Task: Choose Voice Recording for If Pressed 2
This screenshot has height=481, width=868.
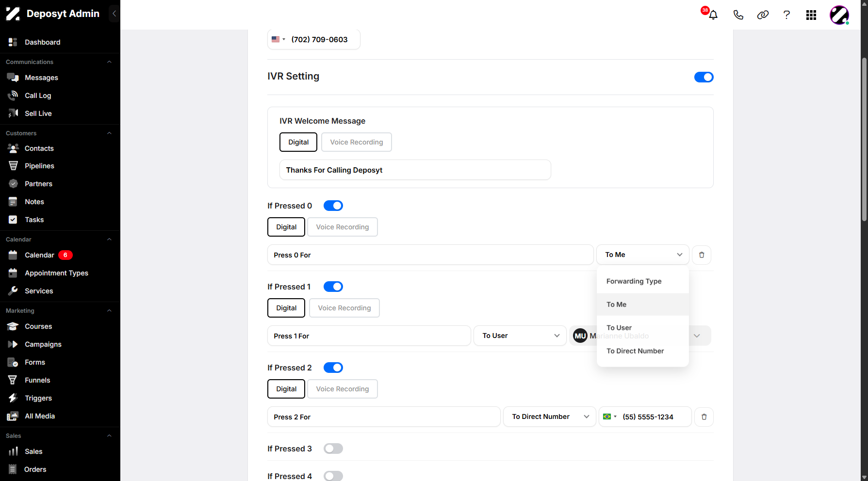Action: pos(343,389)
